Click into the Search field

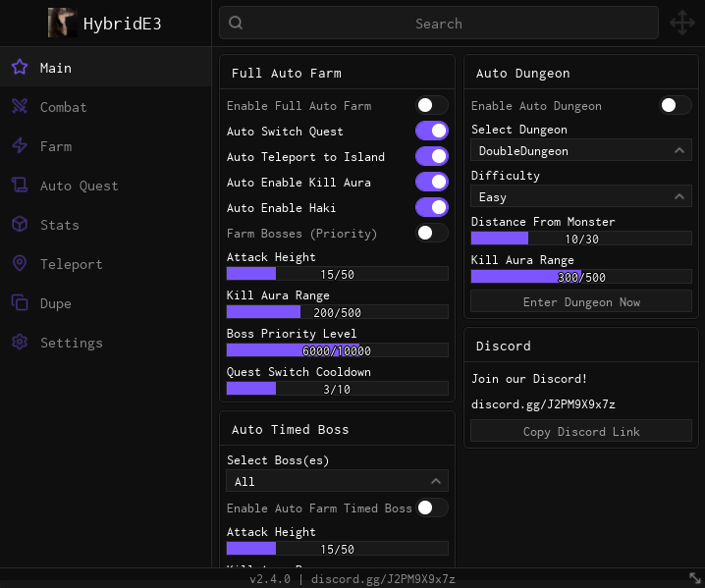[438, 23]
